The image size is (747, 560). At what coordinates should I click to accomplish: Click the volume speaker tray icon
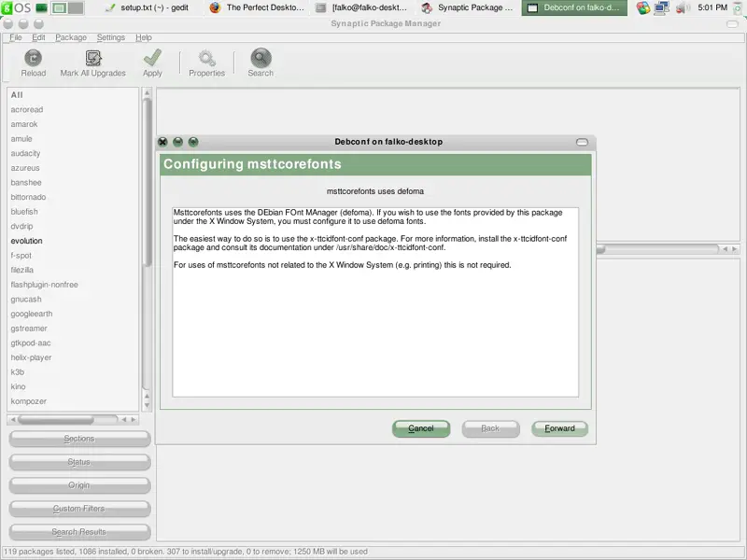click(682, 7)
